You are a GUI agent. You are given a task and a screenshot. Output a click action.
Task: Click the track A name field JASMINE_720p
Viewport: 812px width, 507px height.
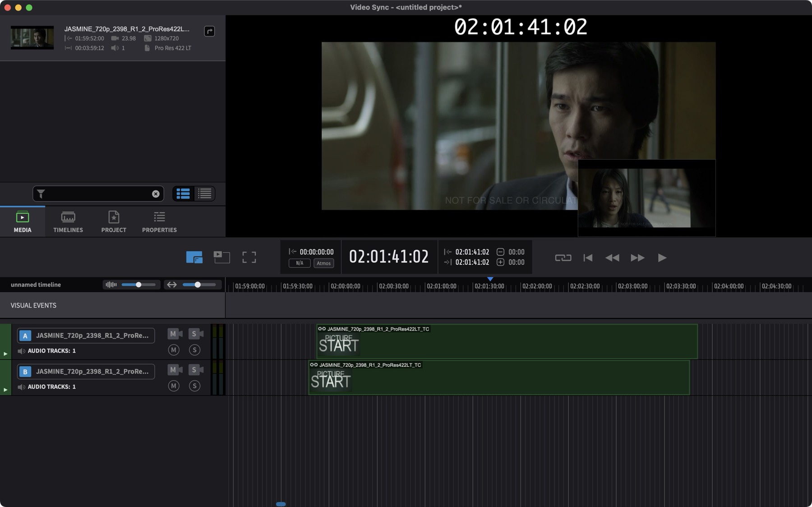pyautogui.click(x=86, y=336)
